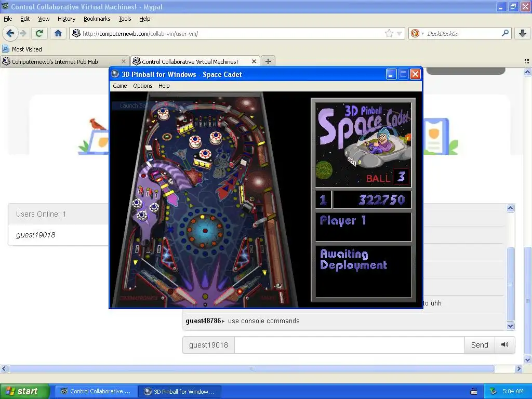Click the Player 1 label
This screenshot has width=532, height=399.
(343, 221)
